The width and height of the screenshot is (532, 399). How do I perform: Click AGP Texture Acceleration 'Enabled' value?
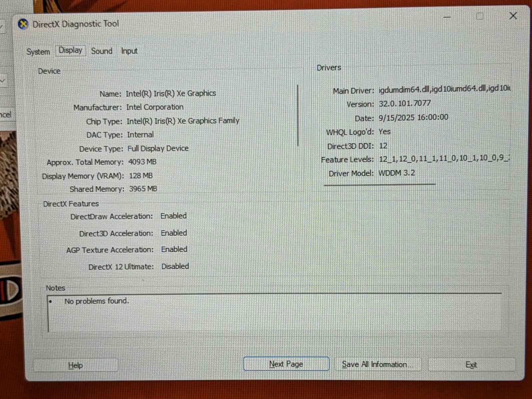(174, 249)
